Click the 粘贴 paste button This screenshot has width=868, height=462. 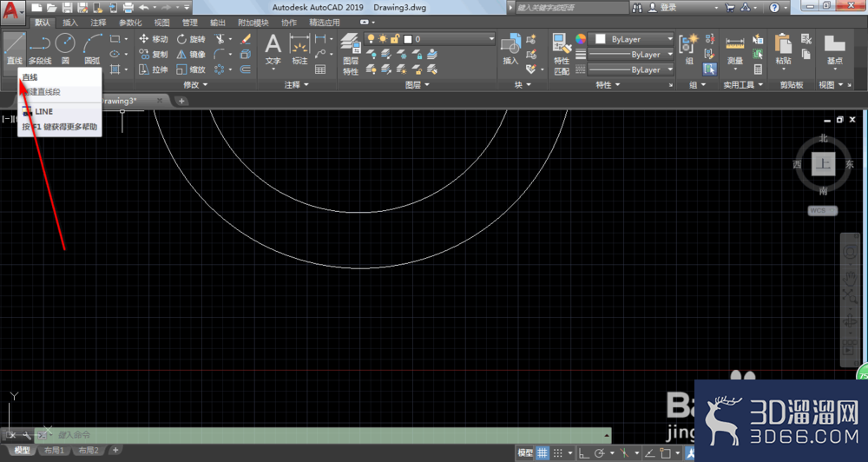pyautogui.click(x=783, y=49)
